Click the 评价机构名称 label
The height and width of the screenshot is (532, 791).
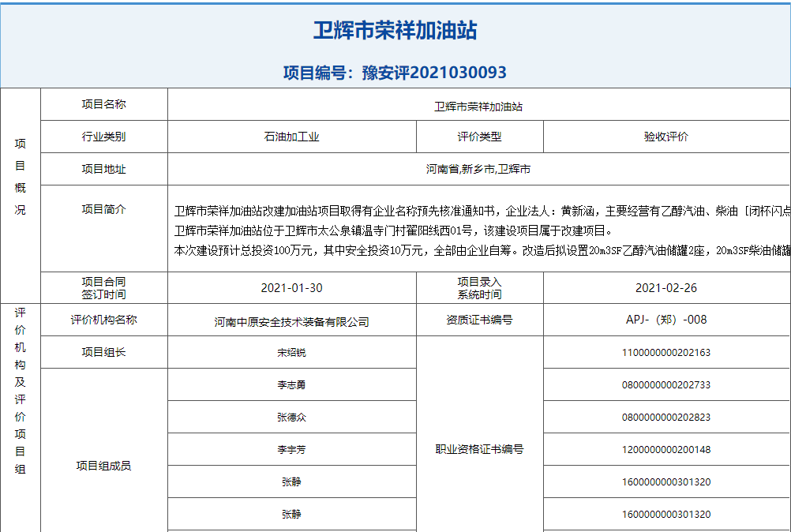[x=104, y=320]
